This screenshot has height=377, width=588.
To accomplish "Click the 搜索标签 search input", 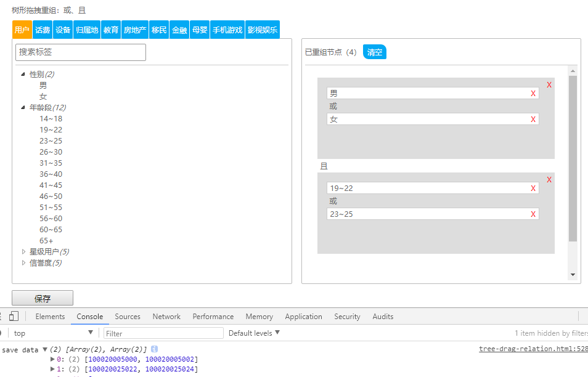I will tap(81, 52).
